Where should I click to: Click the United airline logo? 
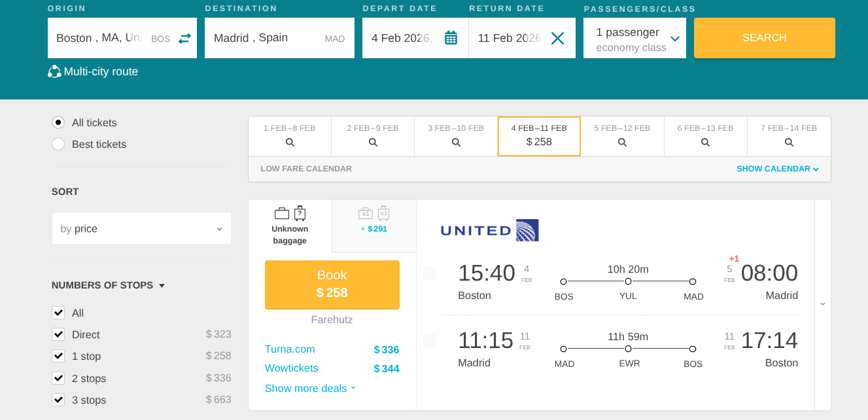click(489, 230)
